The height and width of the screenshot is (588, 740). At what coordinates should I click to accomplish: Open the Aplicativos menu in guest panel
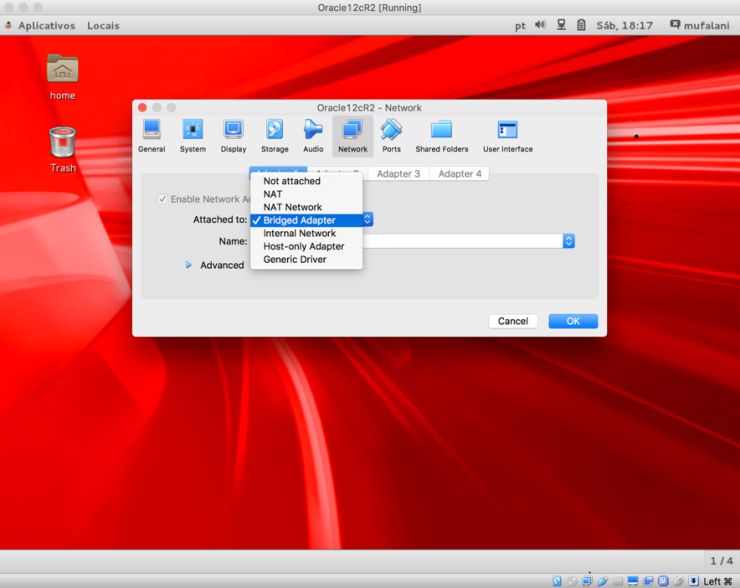tap(47, 25)
